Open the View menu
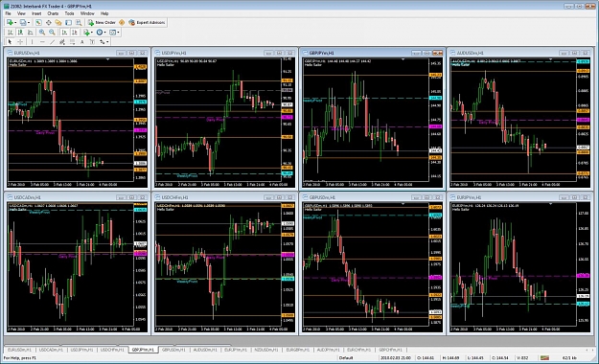Screen dimensions: 599x364 (21, 13)
